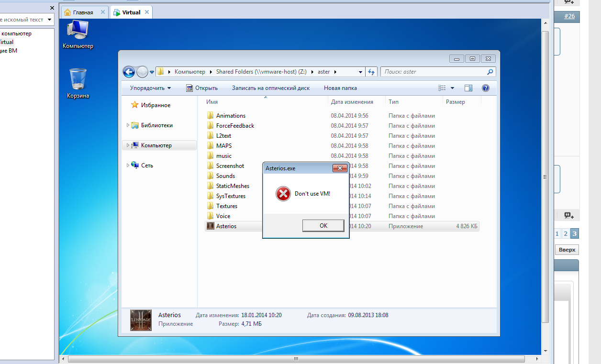Expand the 'Библиотеки' tree node

128,125
